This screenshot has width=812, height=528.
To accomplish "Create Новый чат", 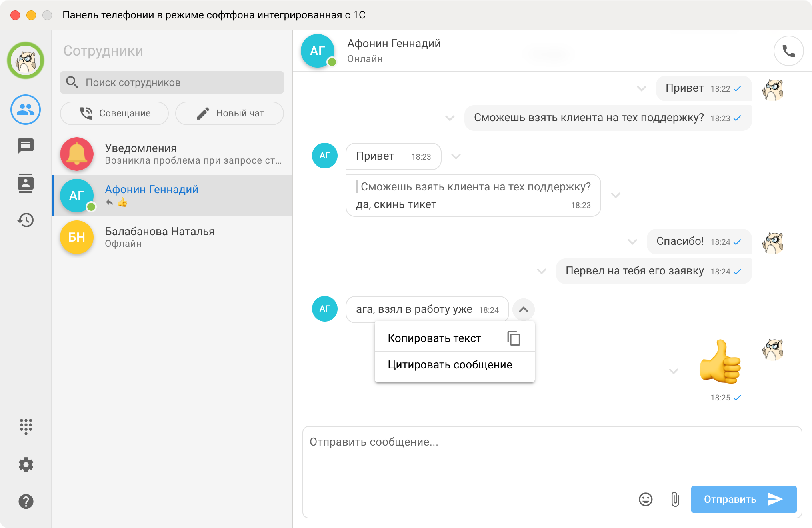I will tap(230, 113).
